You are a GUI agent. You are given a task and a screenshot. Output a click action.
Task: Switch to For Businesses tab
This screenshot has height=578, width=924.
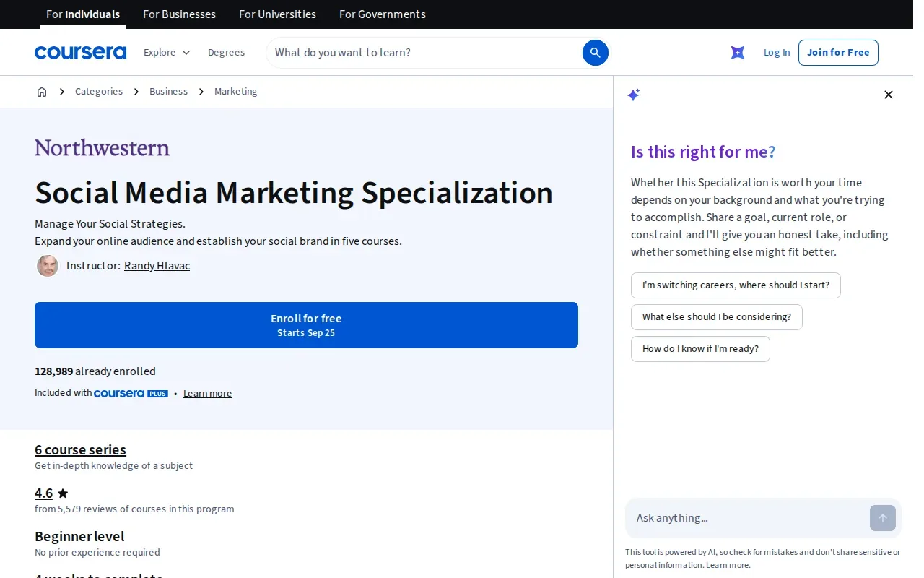pyautogui.click(x=179, y=14)
